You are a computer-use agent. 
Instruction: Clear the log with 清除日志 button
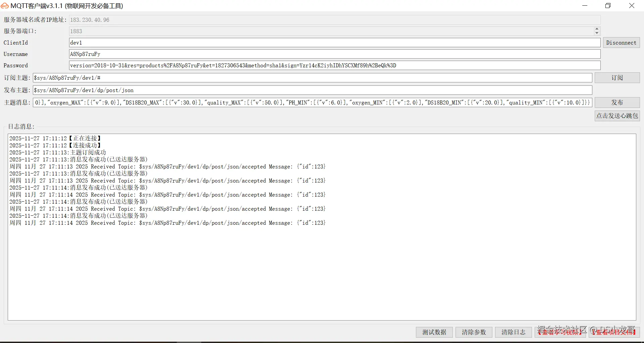pos(514,332)
